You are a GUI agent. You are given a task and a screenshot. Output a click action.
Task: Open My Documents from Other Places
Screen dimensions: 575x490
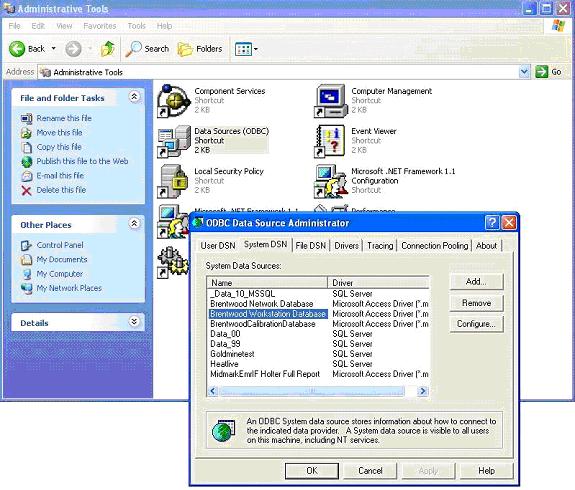[62, 259]
